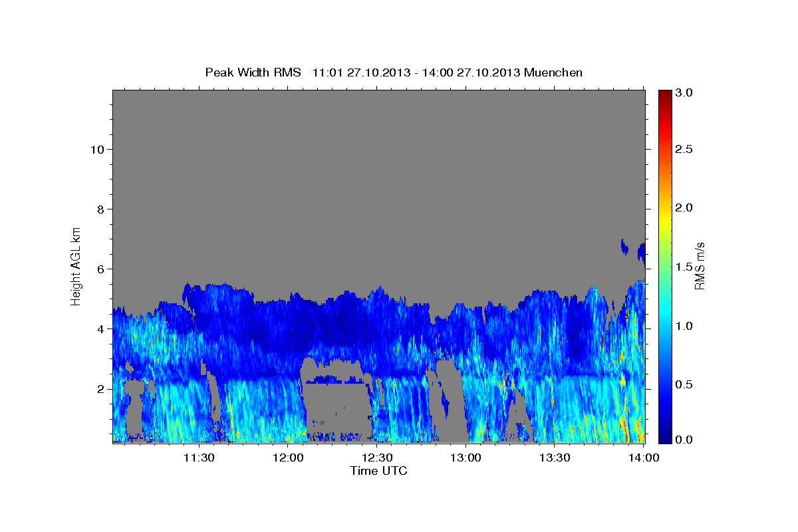Click the "Time UTC" axis label
798x532 pixels.
[378, 471]
